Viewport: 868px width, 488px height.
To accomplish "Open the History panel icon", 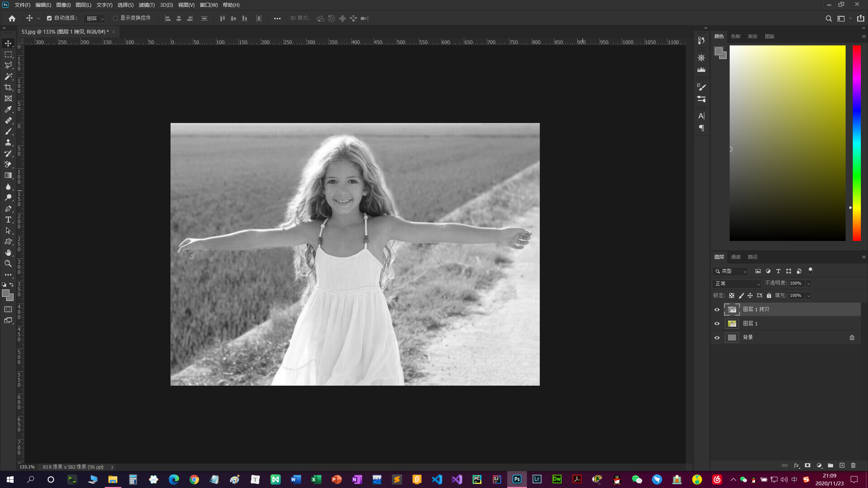I will [701, 41].
